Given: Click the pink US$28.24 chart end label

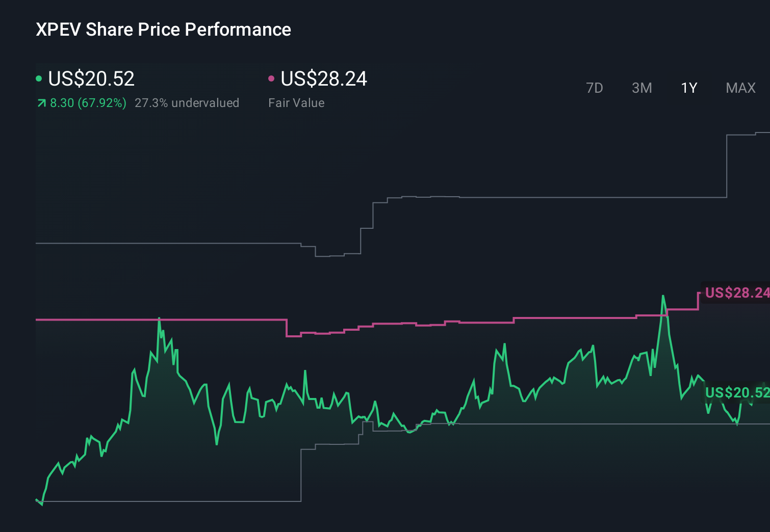Looking at the screenshot, I should [x=737, y=292].
